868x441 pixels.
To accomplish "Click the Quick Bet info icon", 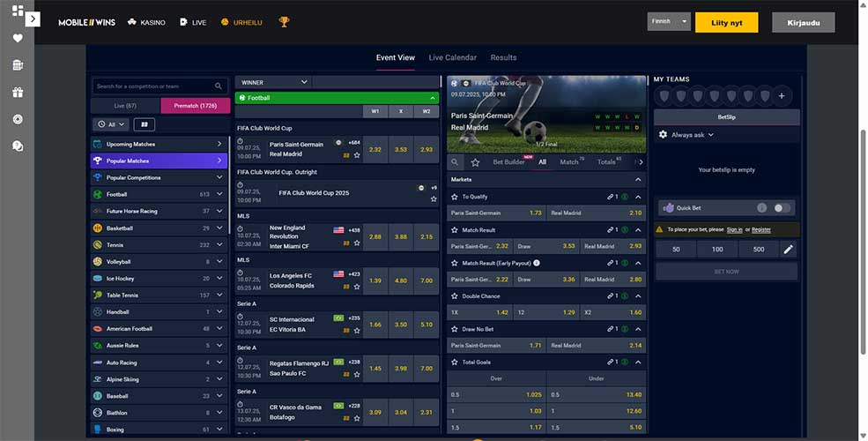I will click(x=761, y=208).
